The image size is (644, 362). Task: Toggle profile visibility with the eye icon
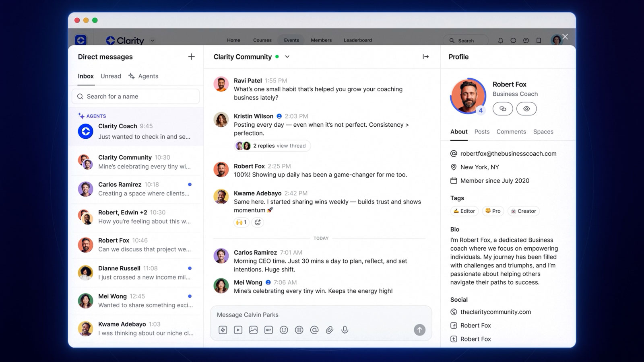526,109
